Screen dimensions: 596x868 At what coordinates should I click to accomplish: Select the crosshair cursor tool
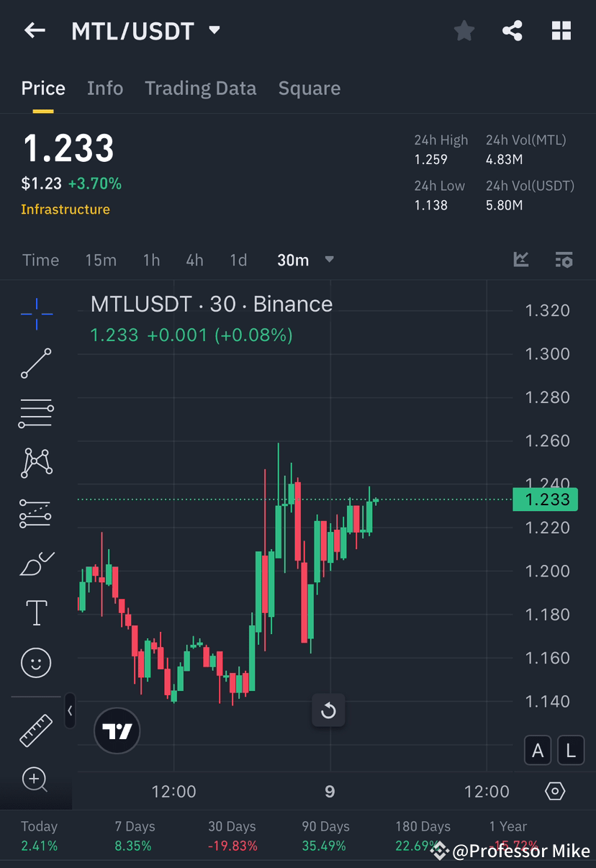tap(36, 313)
